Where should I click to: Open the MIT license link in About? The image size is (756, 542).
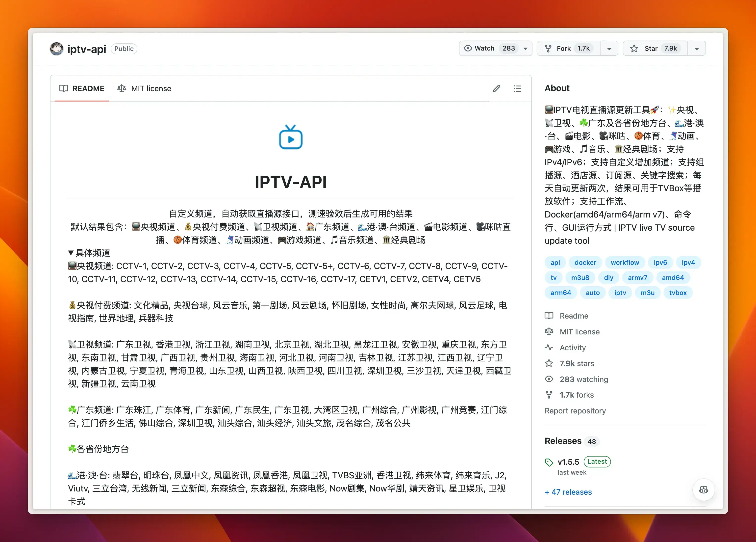click(x=579, y=332)
